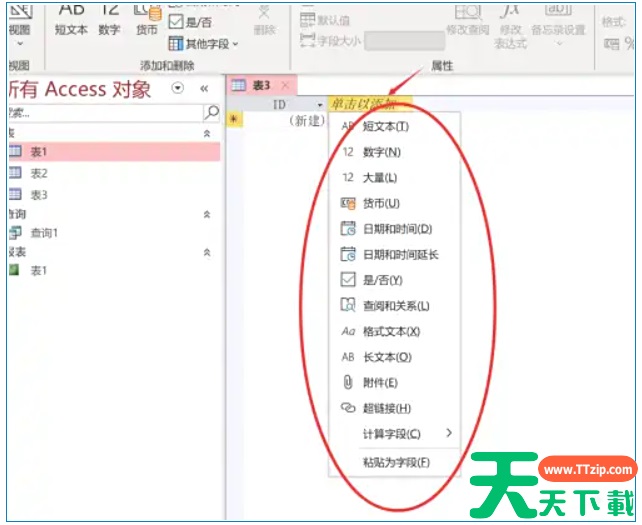The width and height of the screenshot is (642, 525).
Task: Click the 删除 button in ribbon
Action: [x=264, y=20]
